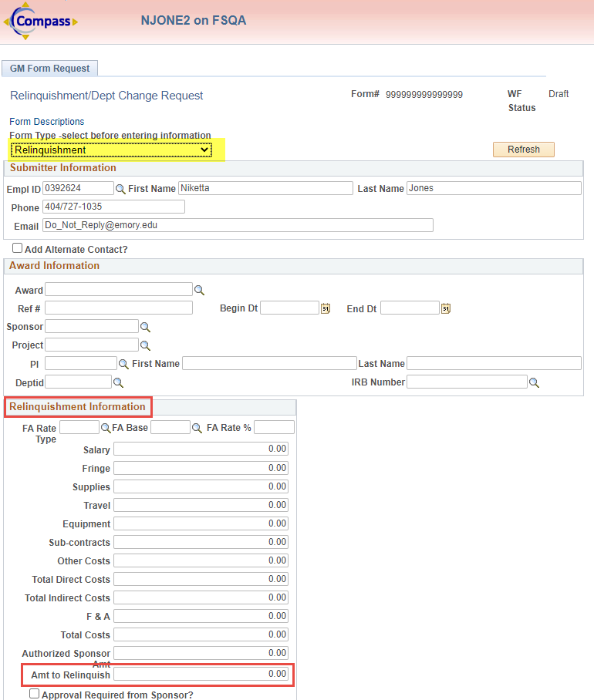The width and height of the screenshot is (594, 700).
Task: Open the IRB Number lookup magnifier
Action: coord(534,382)
